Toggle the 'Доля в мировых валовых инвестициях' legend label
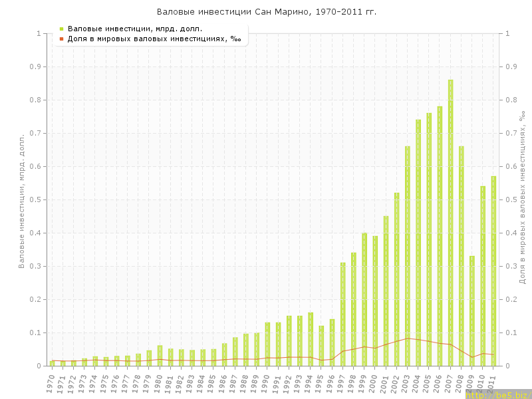Image resolution: width=532 pixels, height=399 pixels. [154, 39]
